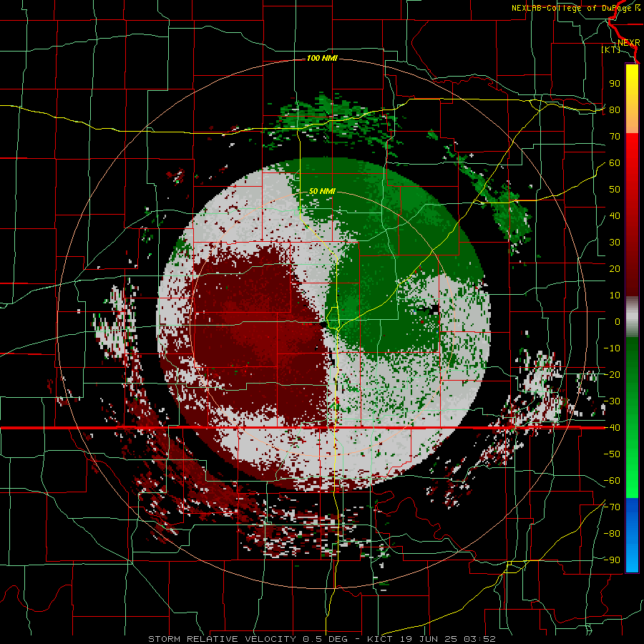Select the -60 value on the velocity scale
This screenshot has width=644, height=644.
pos(612,481)
